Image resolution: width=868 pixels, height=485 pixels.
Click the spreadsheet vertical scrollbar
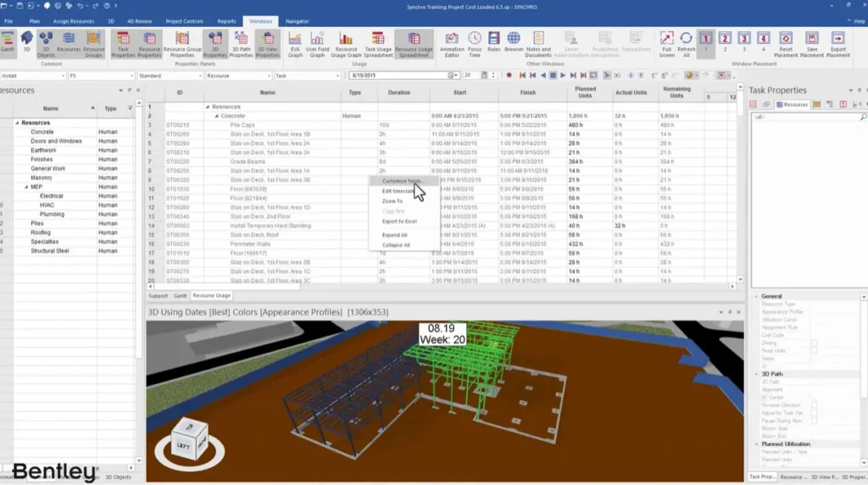point(740,184)
